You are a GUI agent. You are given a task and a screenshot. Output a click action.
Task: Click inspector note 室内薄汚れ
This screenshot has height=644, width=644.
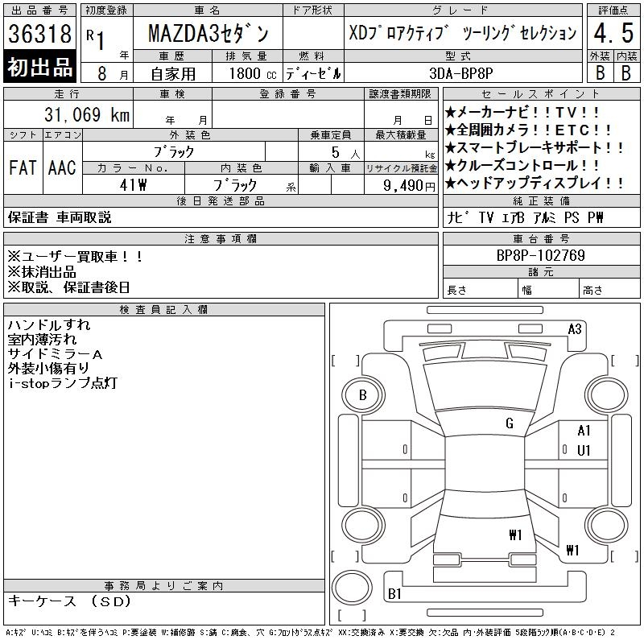click(x=42, y=339)
